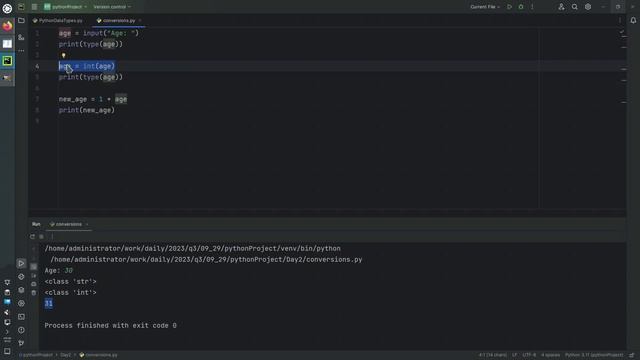This screenshot has height=360, width=640.
Task: Click "<class 'str'>" console output line
Action: click(x=71, y=282)
